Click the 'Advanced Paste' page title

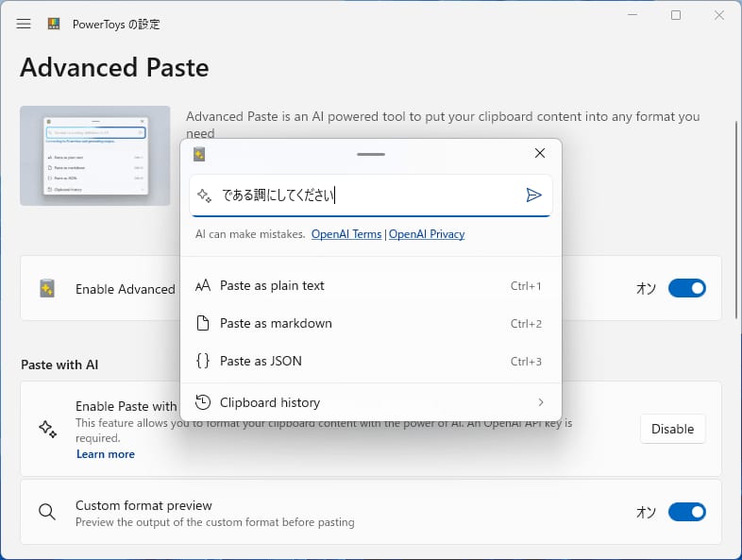114,67
